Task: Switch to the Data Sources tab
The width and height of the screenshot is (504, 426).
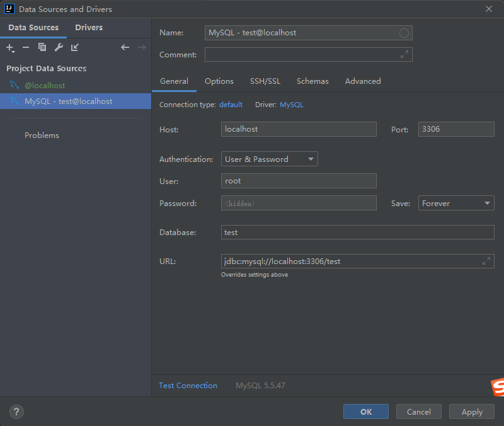Action: tap(33, 28)
